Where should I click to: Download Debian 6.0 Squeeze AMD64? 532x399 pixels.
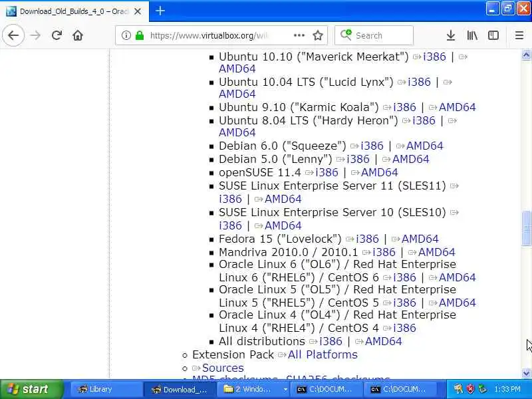[x=424, y=146]
